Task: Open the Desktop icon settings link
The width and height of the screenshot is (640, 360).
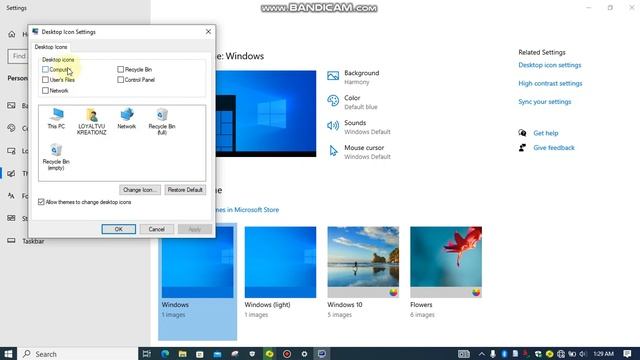Action: [549, 65]
